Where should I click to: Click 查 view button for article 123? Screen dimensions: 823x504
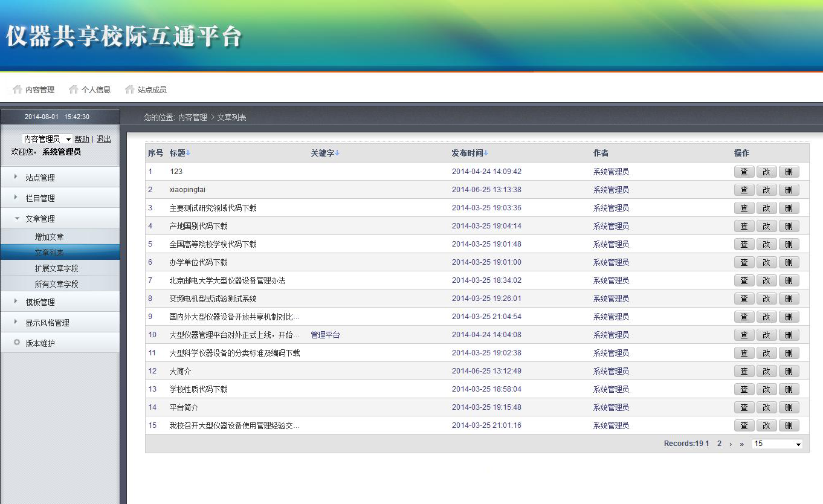(744, 172)
